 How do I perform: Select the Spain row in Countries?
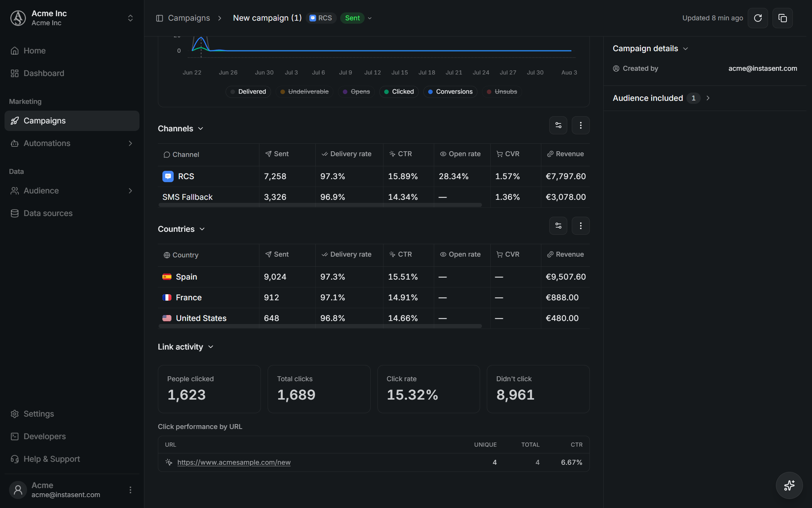point(374,277)
